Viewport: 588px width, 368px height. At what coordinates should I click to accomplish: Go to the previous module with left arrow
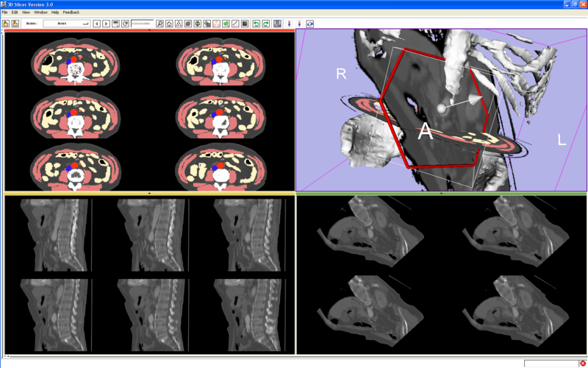(x=97, y=24)
